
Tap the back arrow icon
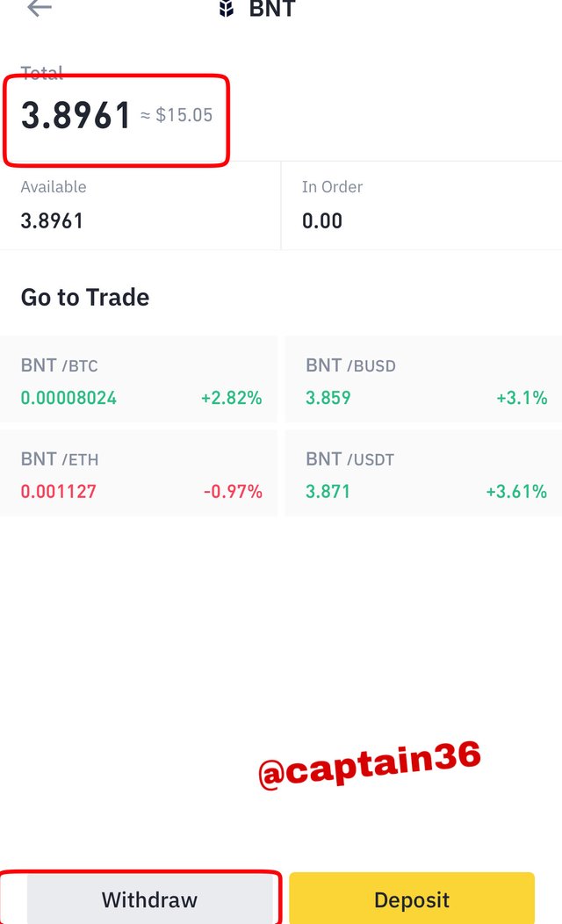pyautogui.click(x=40, y=8)
